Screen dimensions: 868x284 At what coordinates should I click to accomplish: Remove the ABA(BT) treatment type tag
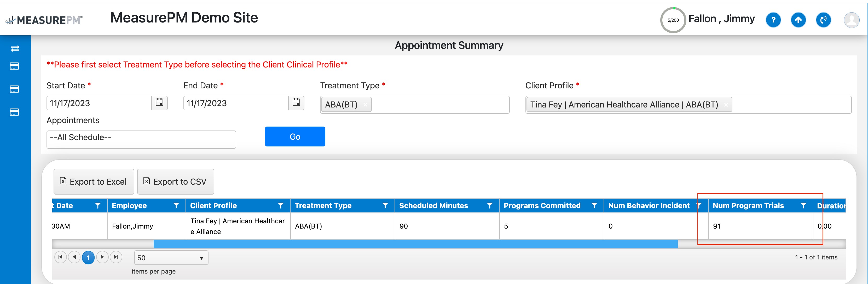(x=365, y=105)
